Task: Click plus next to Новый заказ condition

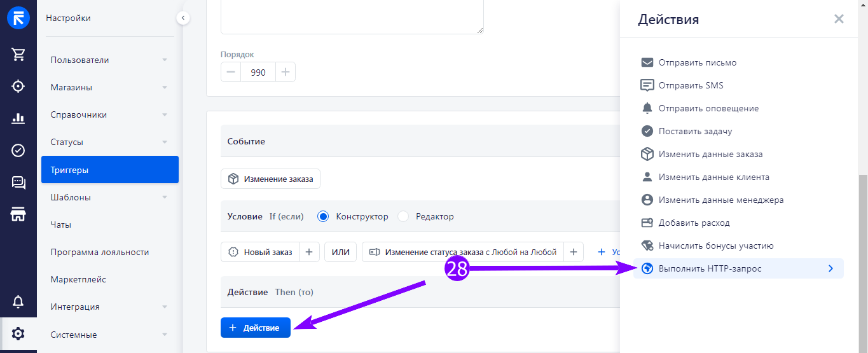Action: point(308,252)
